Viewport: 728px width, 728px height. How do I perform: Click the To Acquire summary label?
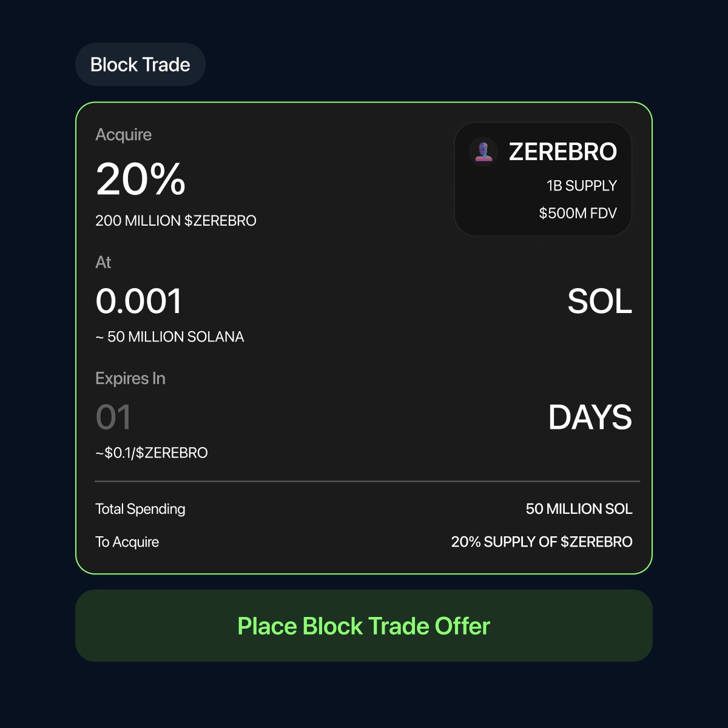[x=127, y=542]
